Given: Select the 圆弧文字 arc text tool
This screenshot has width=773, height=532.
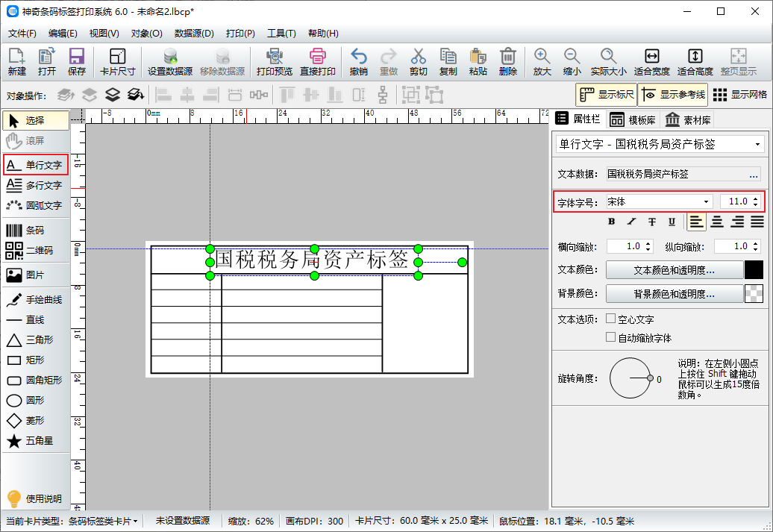Looking at the screenshot, I should click(x=34, y=205).
